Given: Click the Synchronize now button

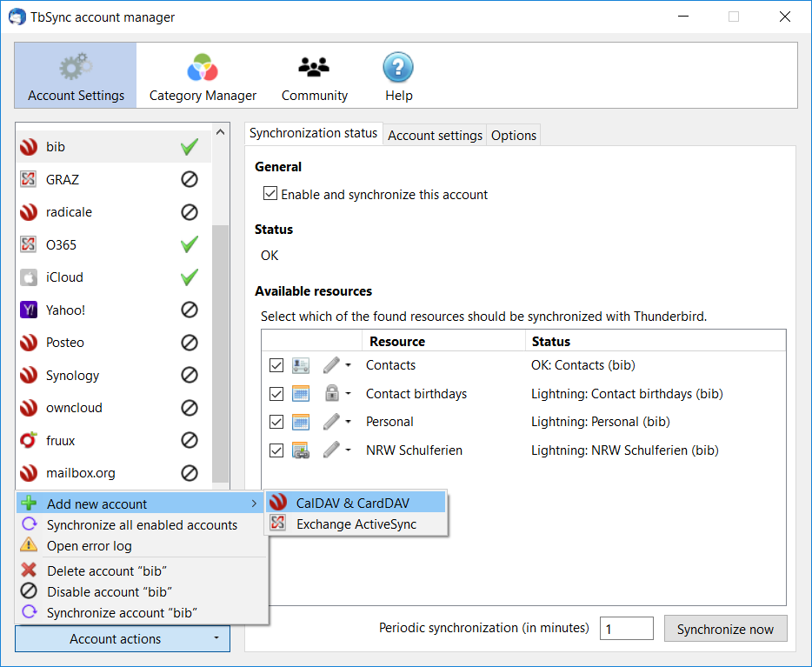Looking at the screenshot, I should tap(726, 629).
